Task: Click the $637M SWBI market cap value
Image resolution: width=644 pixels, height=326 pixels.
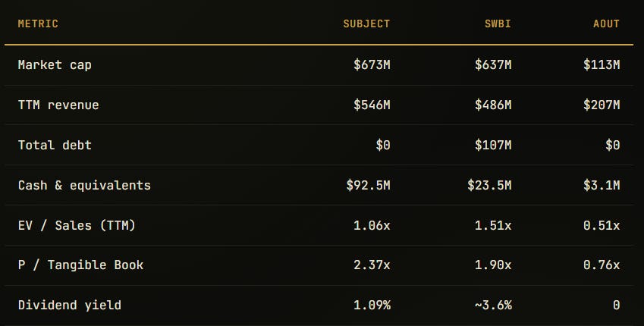Action: pos(493,64)
